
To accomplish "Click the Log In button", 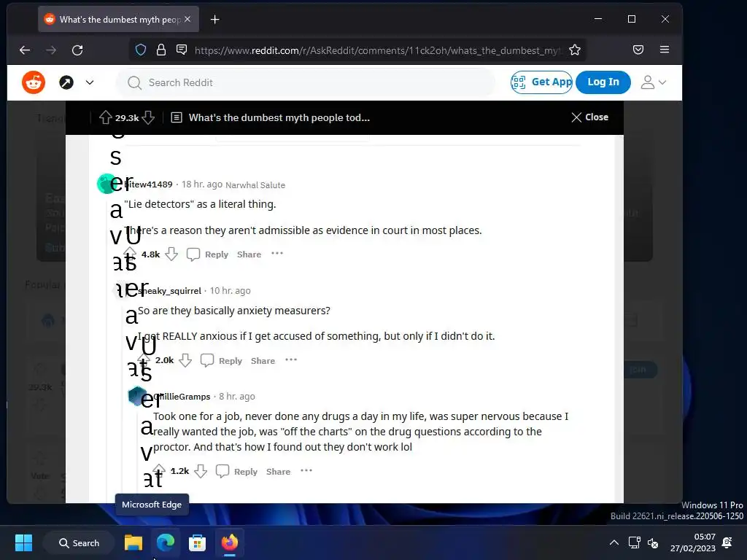I will [603, 82].
